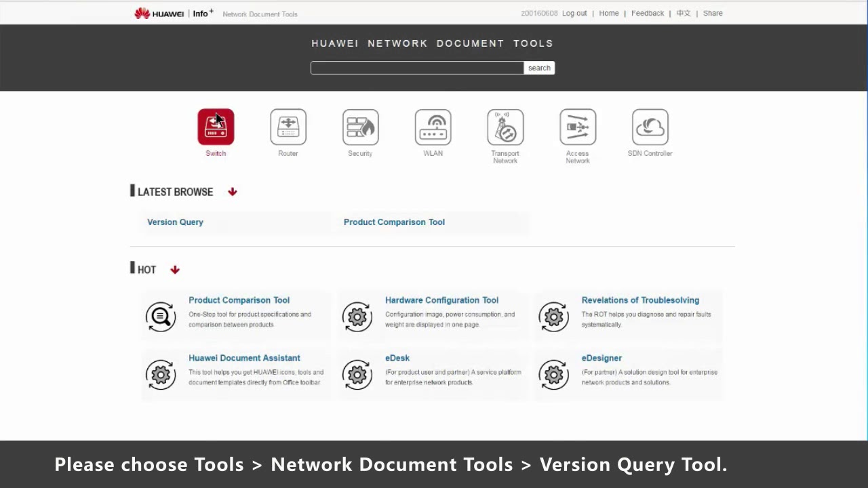Open the Transport Network category icon

(505, 127)
